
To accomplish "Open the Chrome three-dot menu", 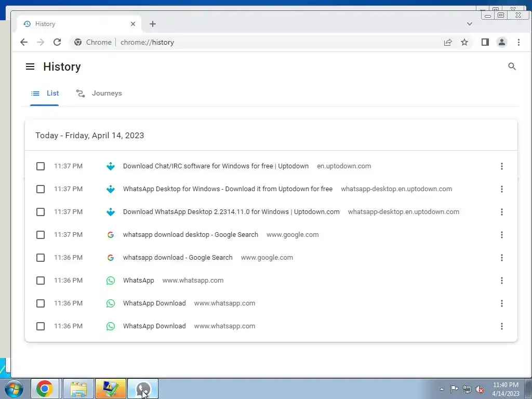I will point(518,42).
